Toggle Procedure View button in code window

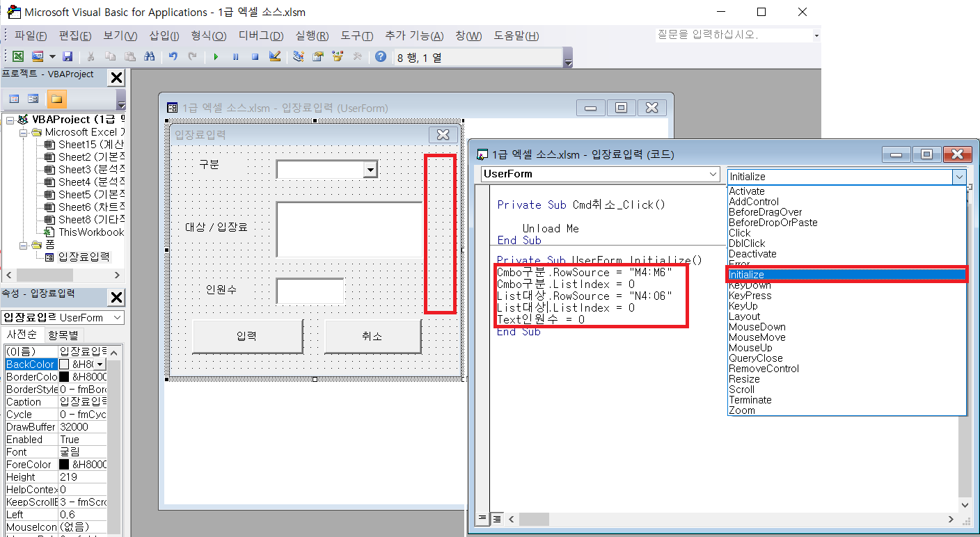482,519
